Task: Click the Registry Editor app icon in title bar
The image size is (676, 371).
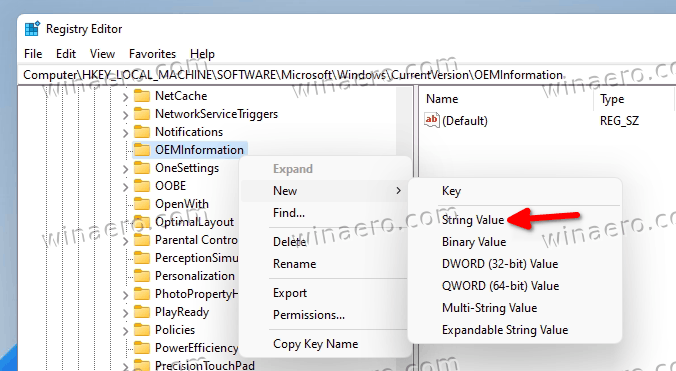Action: pyautogui.click(x=32, y=28)
